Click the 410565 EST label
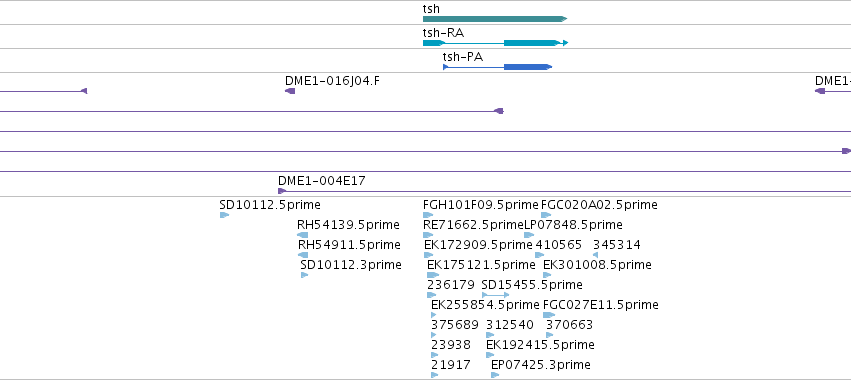Viewport: 851px width, 380px height. pyautogui.click(x=558, y=245)
